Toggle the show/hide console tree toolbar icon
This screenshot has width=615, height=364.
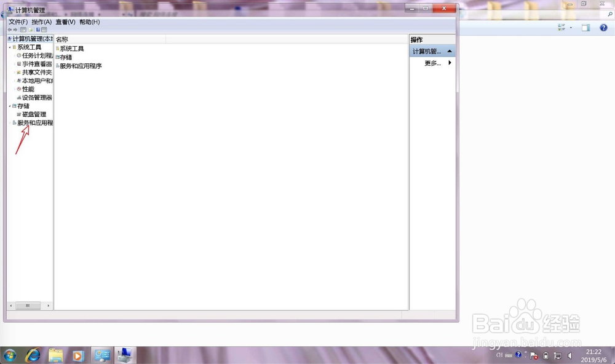(23, 30)
